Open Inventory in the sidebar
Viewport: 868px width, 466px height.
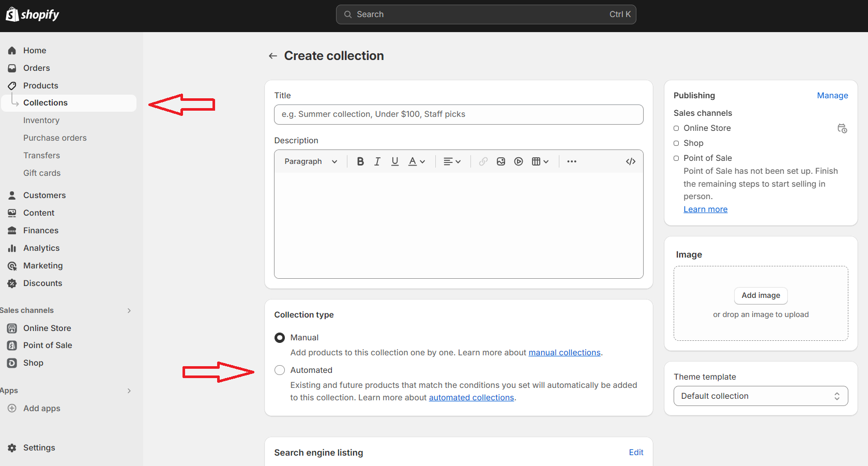pos(41,120)
